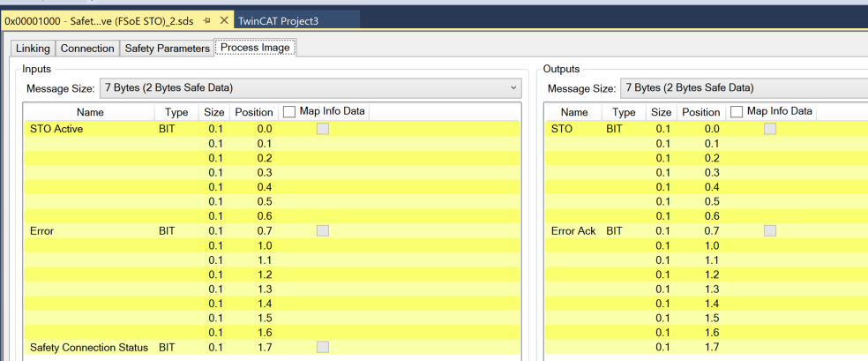Close the FSoE STO_2.sds document tab
Image resolution: width=868 pixels, height=361 pixels.
pos(224,20)
